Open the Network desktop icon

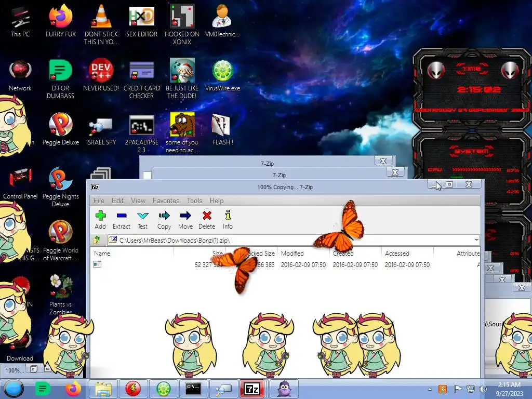click(20, 76)
